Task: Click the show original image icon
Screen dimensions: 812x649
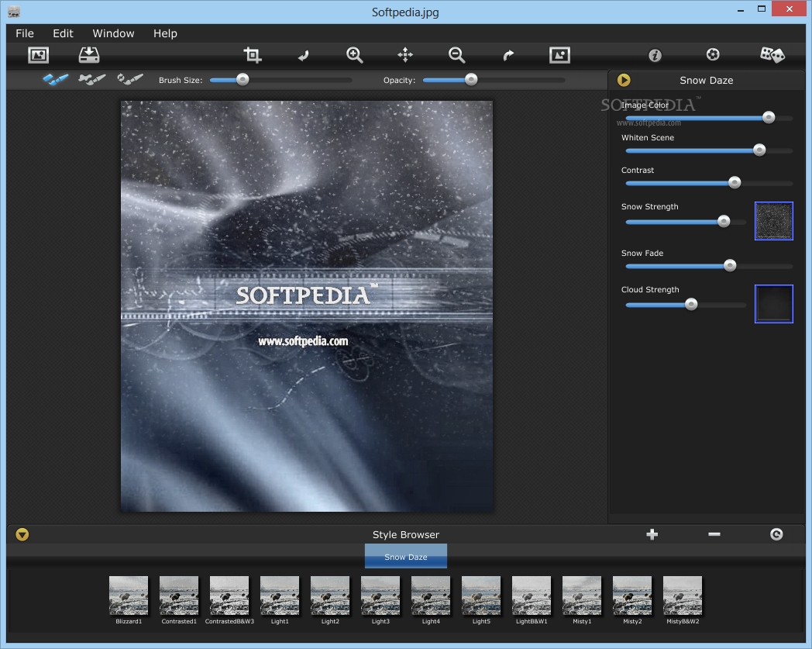Action: click(x=560, y=55)
